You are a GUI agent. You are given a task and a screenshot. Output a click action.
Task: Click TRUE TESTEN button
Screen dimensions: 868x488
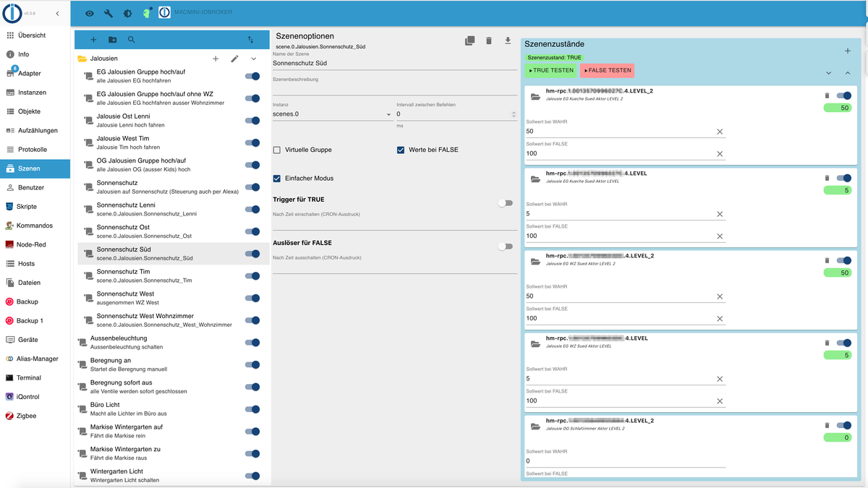[x=550, y=71]
